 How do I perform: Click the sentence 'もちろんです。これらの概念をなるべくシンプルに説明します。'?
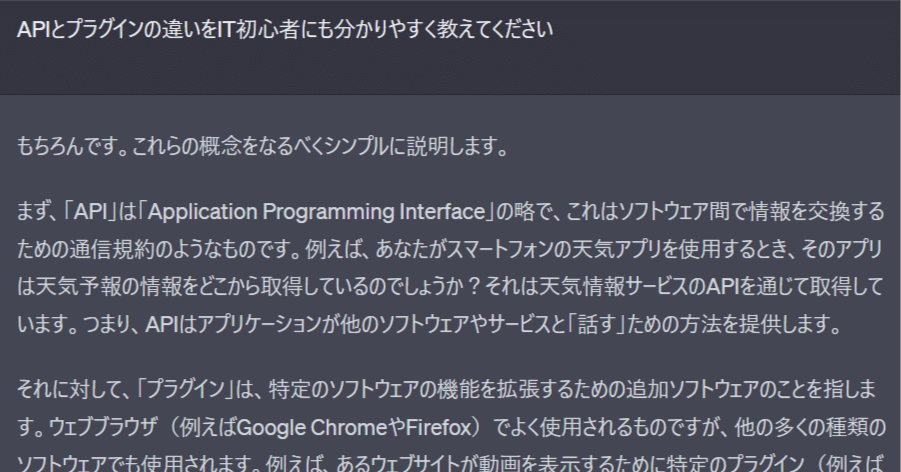pyautogui.click(x=263, y=147)
